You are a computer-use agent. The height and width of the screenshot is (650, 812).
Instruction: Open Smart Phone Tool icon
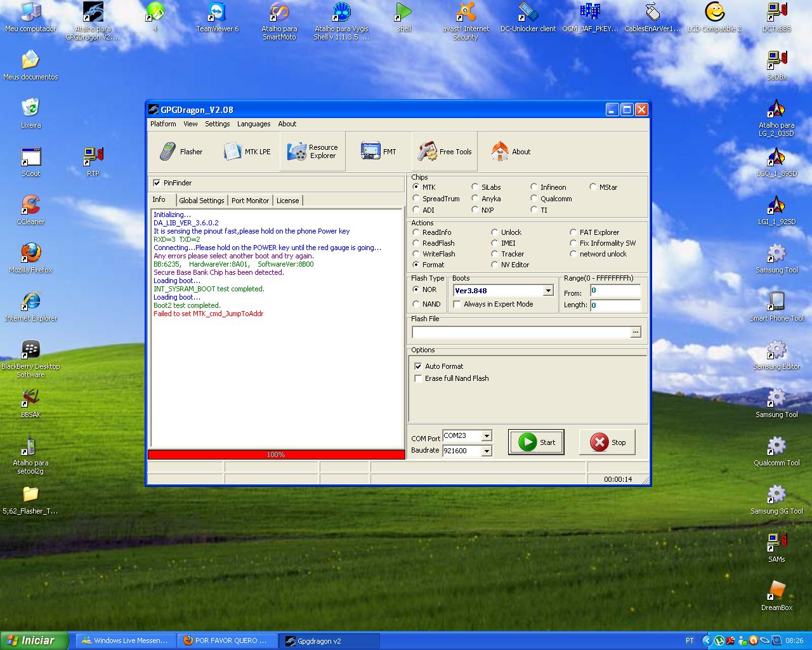[776, 307]
